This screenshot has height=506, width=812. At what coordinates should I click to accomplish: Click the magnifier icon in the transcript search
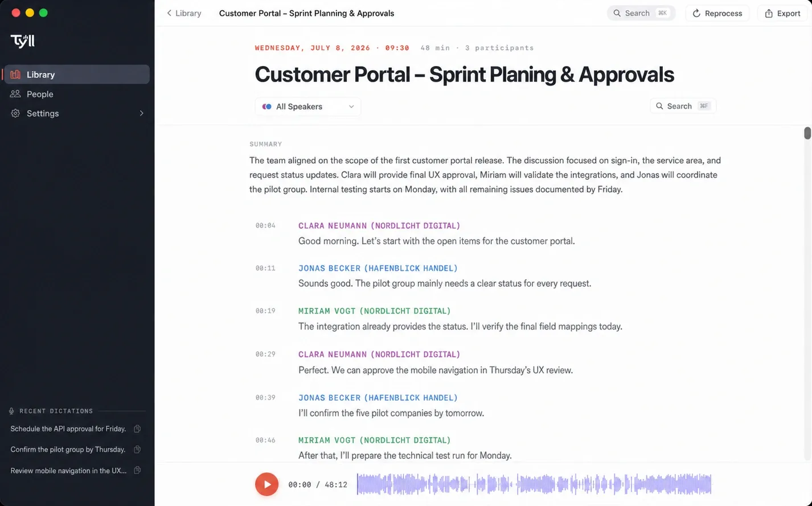coord(659,106)
